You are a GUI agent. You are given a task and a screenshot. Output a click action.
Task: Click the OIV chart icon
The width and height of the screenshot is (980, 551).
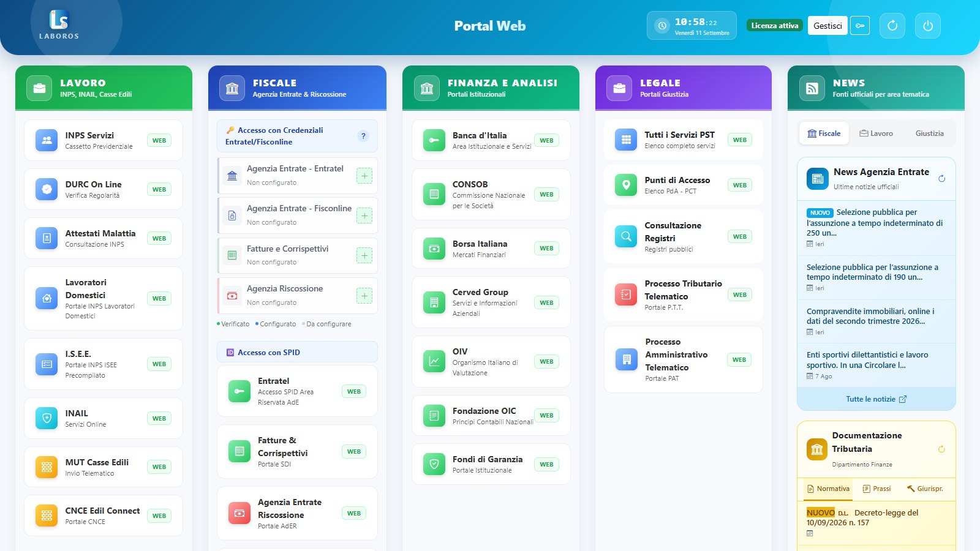click(434, 361)
